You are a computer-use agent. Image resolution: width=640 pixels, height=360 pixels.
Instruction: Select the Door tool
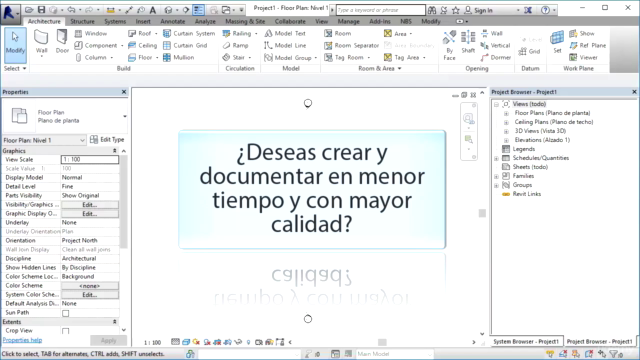pos(62,42)
